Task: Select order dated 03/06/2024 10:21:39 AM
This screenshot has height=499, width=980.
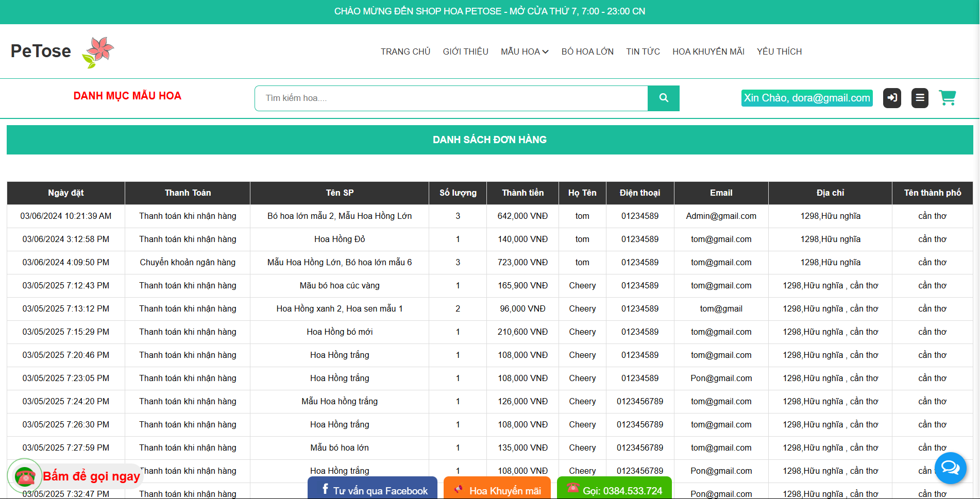Action: pyautogui.click(x=66, y=216)
